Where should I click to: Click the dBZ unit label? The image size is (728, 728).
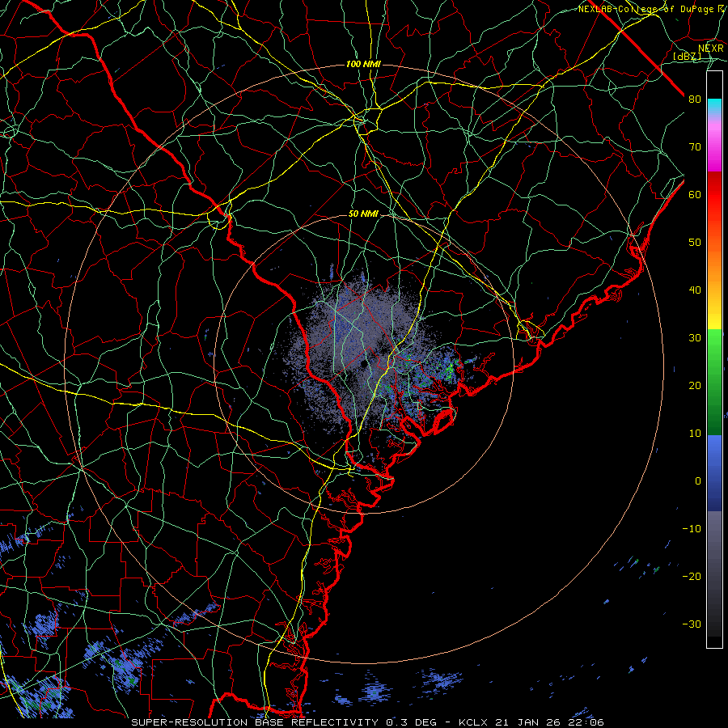688,57
